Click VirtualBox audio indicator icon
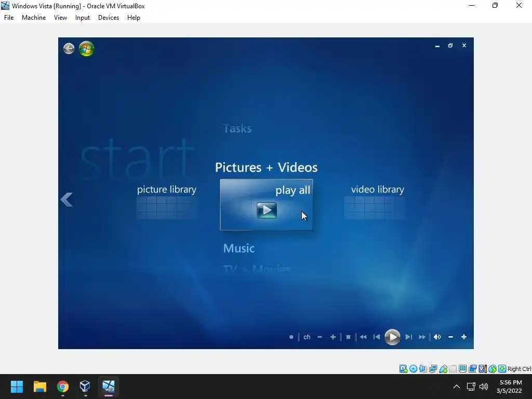The image size is (532, 399). tap(423, 369)
